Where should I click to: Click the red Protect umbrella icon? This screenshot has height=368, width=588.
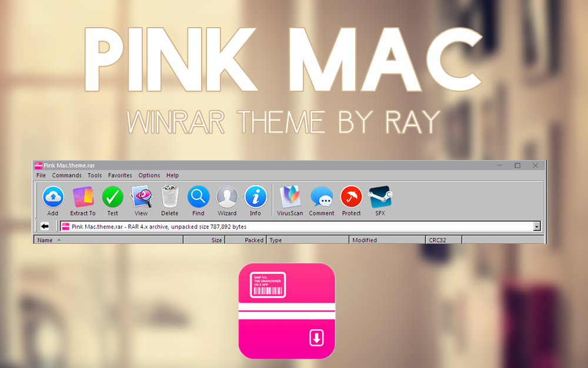pyautogui.click(x=351, y=197)
